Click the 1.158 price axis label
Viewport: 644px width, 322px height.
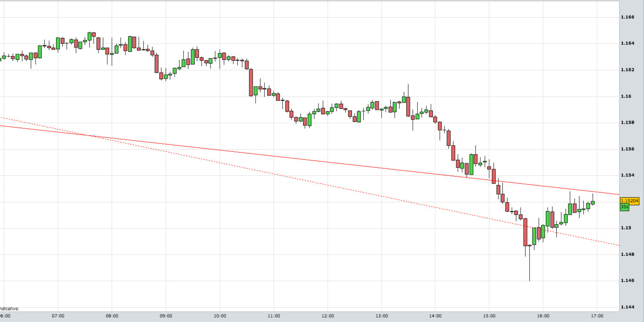point(628,122)
